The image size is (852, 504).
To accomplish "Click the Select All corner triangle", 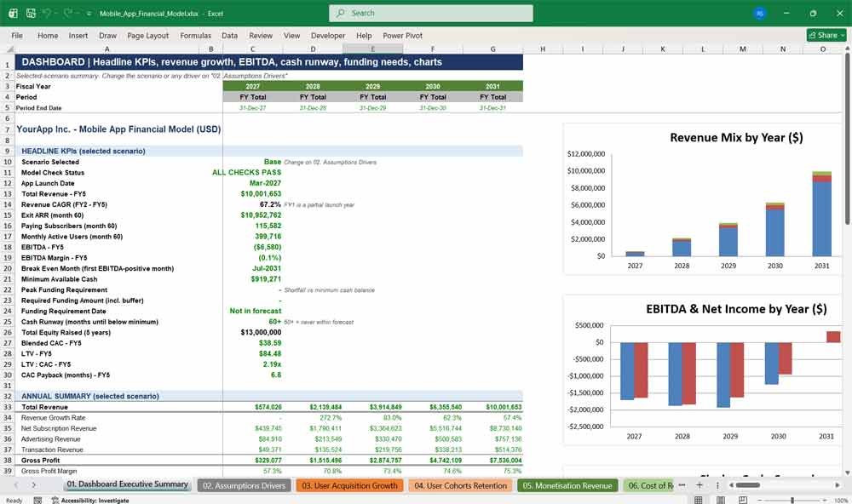I will (x=9, y=49).
